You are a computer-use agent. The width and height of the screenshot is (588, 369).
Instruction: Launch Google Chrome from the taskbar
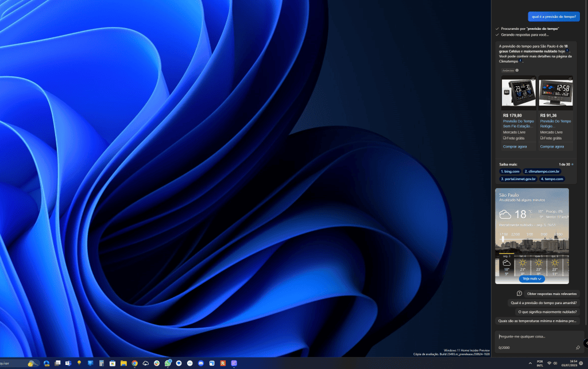click(x=134, y=363)
